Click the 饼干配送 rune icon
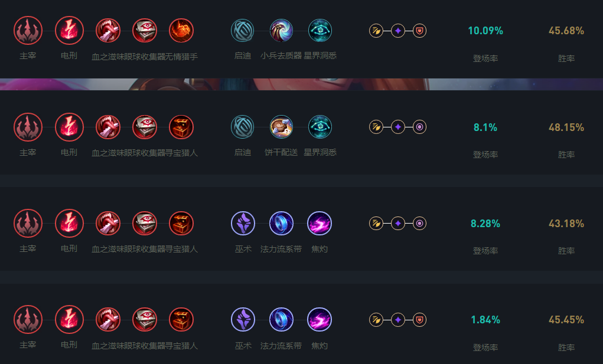603x364 pixels. point(281,127)
